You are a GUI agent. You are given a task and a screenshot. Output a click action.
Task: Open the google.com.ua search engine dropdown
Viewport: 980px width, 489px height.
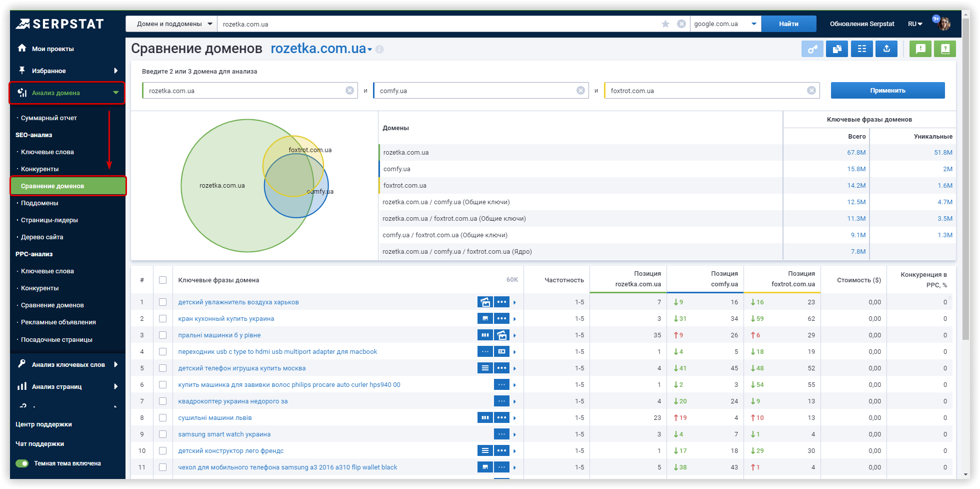725,24
